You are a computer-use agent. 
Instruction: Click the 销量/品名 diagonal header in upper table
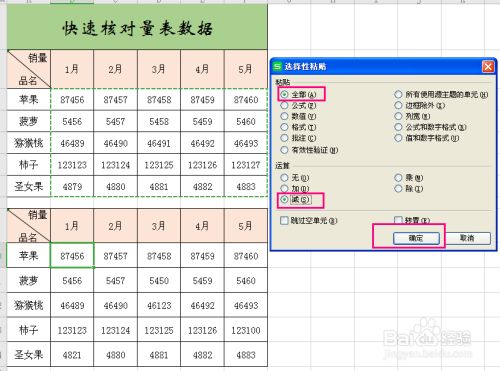pos(29,69)
